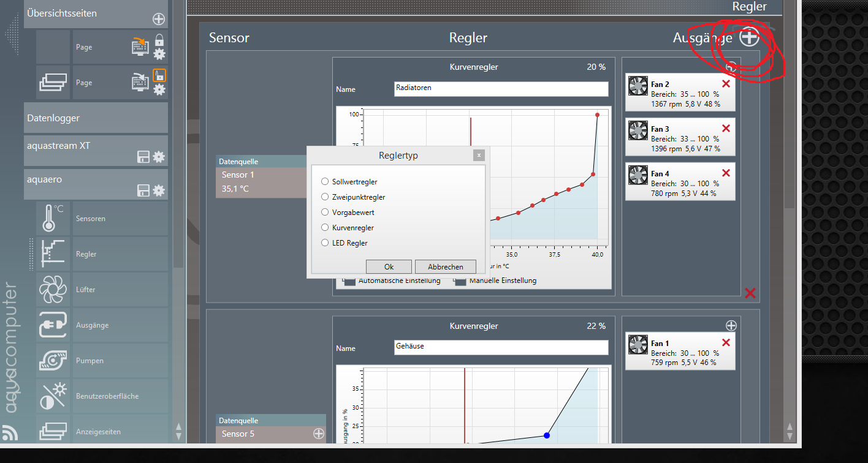This screenshot has width=868, height=463.
Task: Delete Radiatoren controller with red X
Action: tap(750, 293)
